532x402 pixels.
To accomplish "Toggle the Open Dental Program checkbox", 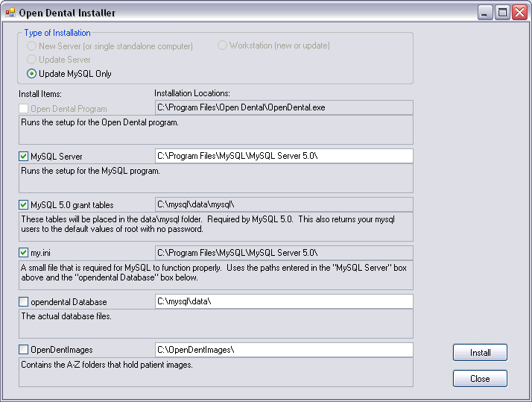I will [23, 109].
